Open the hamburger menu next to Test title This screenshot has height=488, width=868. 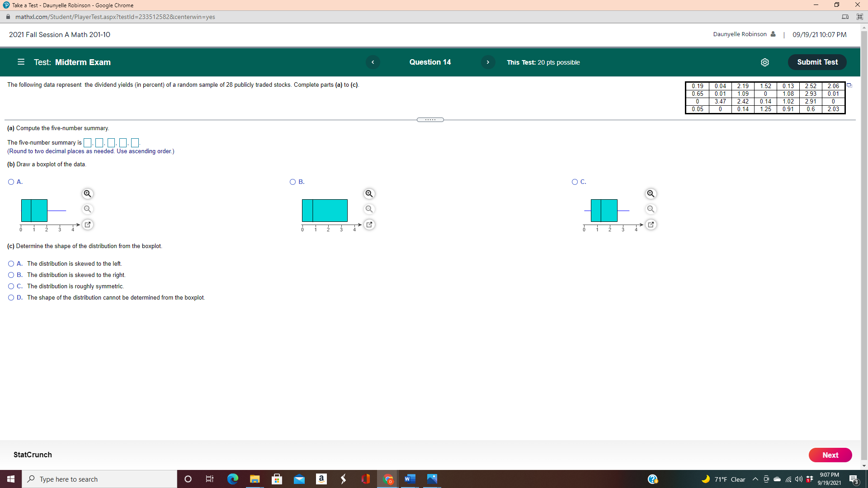pyautogui.click(x=21, y=62)
